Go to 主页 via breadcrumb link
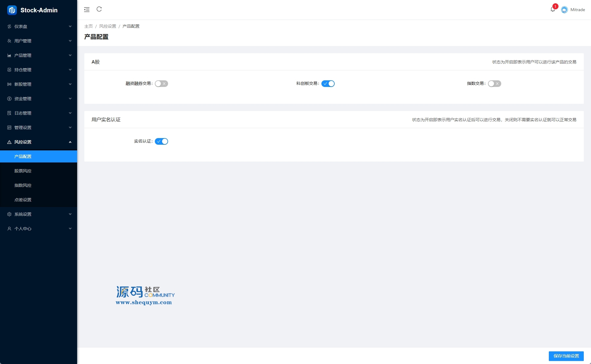This screenshot has width=591, height=364. click(x=89, y=26)
